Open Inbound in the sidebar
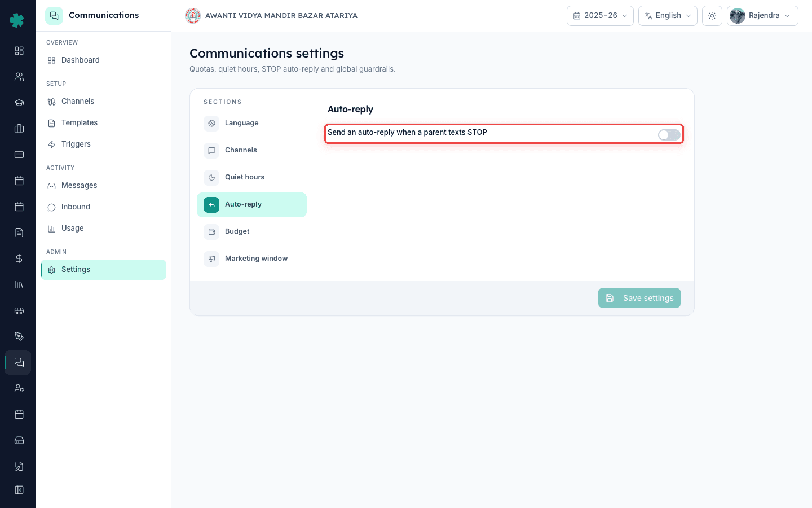This screenshot has height=508, width=812. point(103,207)
